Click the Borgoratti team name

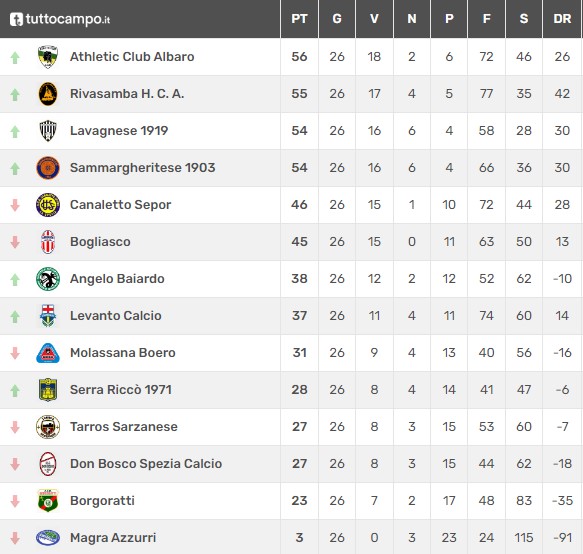tap(102, 500)
